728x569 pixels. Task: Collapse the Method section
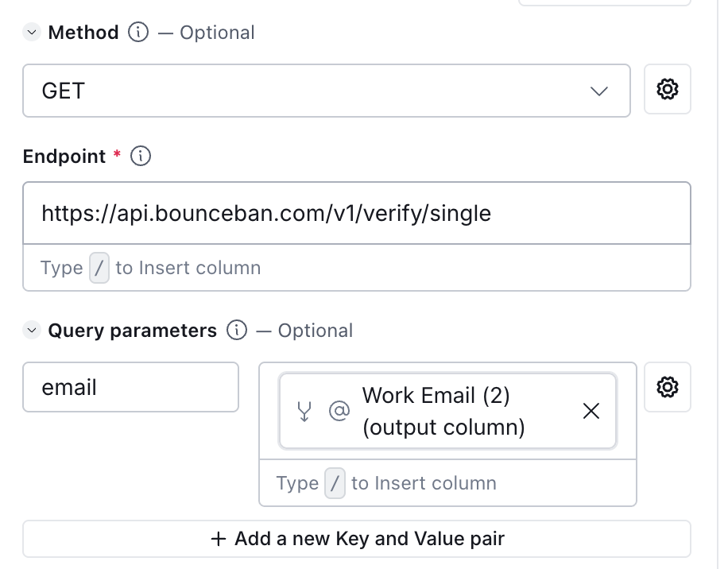32,33
